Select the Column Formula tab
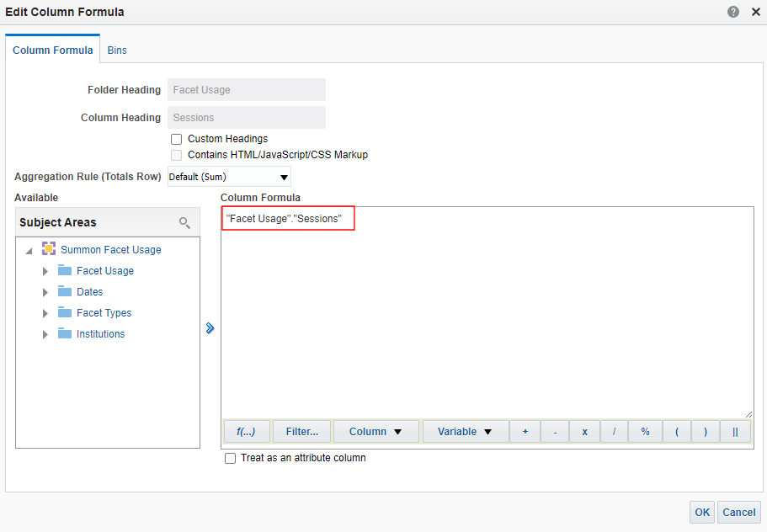The height and width of the screenshot is (532, 767). [x=53, y=50]
